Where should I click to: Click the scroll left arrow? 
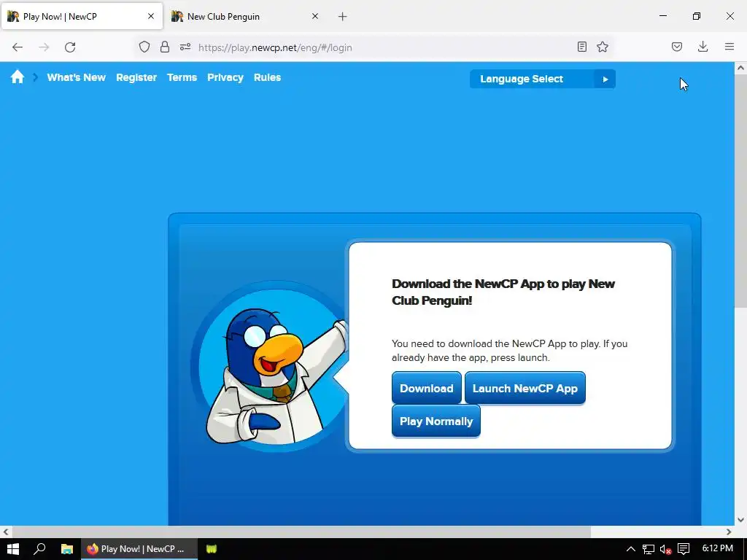(x=6, y=532)
